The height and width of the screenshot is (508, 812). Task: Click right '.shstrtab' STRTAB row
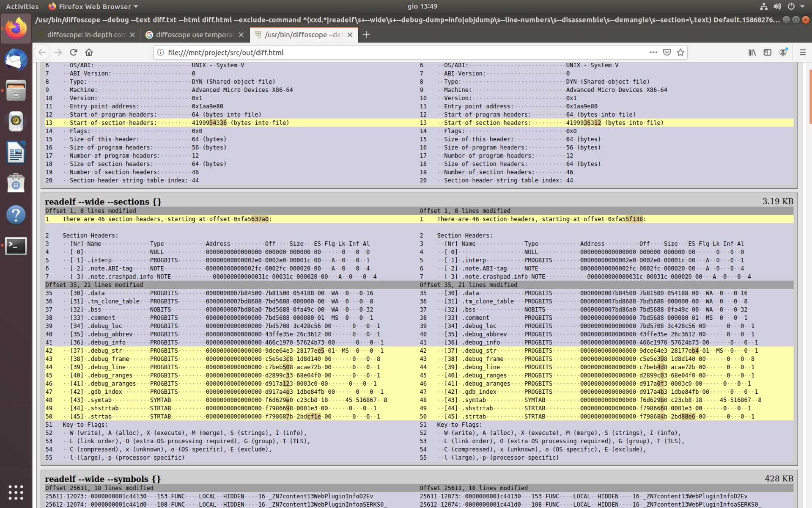(606, 409)
